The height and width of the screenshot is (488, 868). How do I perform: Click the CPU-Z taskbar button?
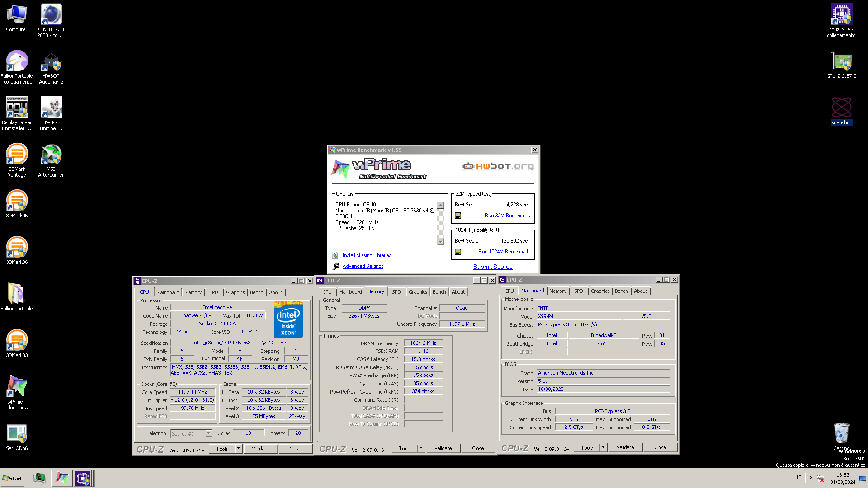pos(83,479)
